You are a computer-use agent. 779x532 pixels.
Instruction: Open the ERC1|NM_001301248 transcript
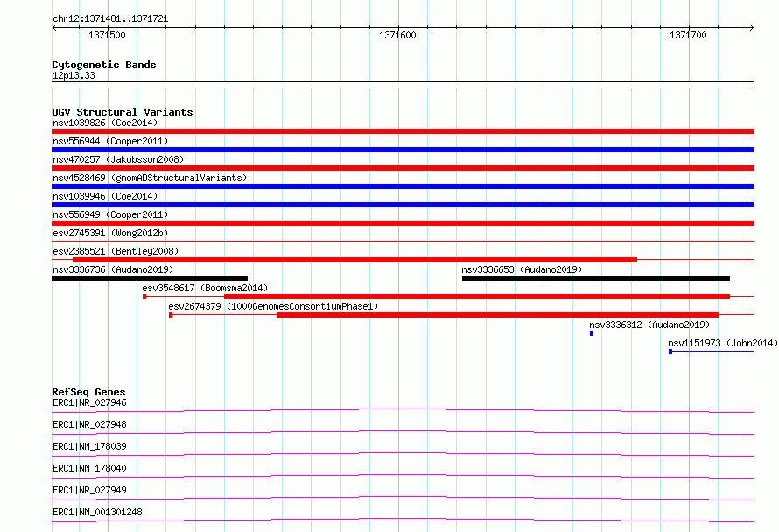pyautogui.click(x=97, y=512)
